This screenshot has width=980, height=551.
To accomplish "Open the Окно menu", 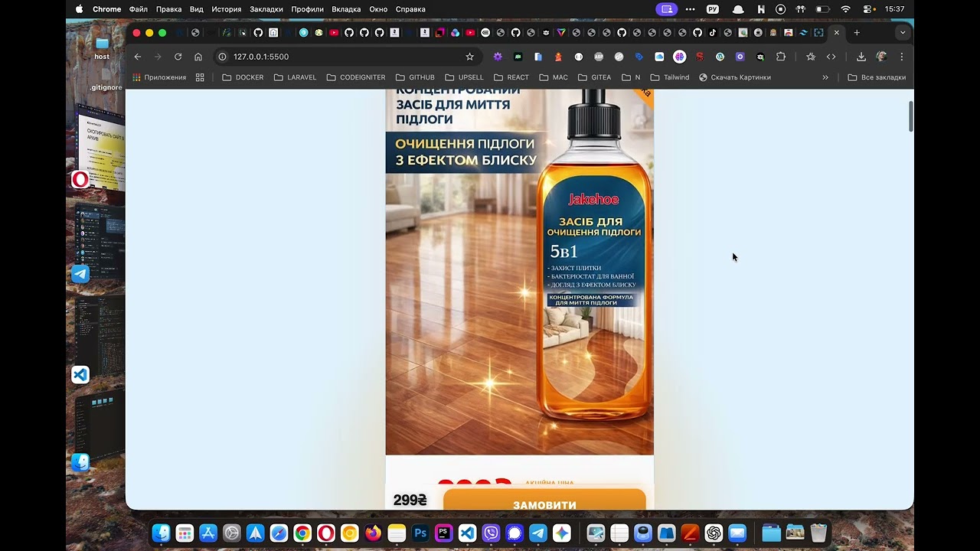I will tap(378, 9).
